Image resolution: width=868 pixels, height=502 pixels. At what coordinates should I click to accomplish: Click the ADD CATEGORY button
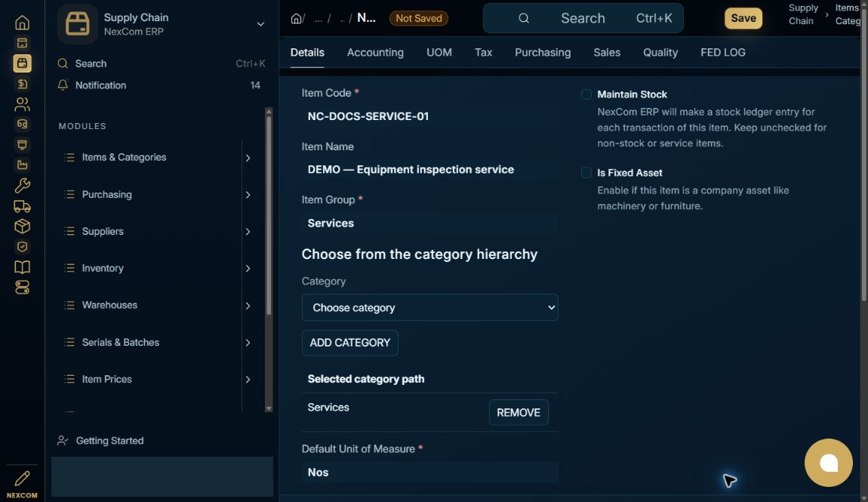click(x=350, y=343)
